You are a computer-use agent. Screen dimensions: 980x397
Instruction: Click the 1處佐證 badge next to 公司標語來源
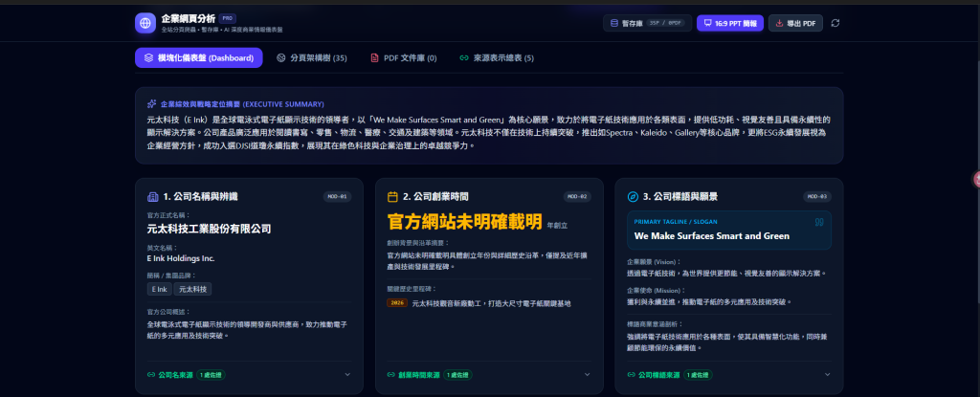point(698,375)
